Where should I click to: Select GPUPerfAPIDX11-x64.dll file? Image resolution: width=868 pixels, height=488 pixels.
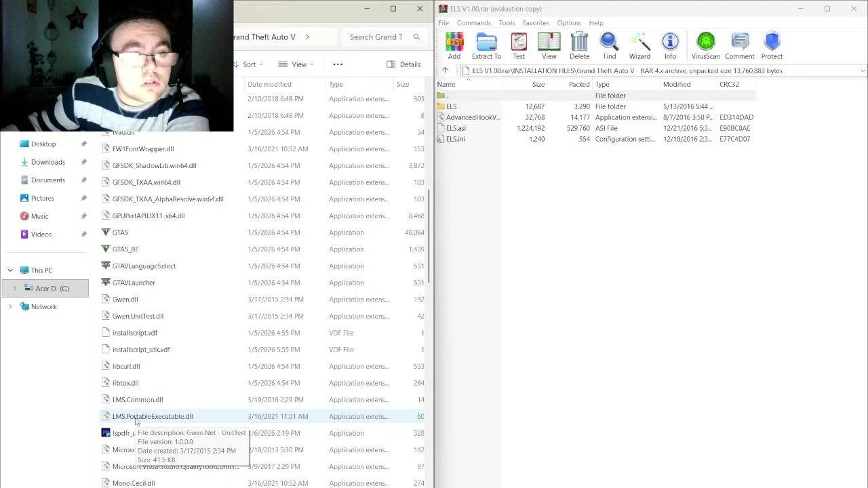(149, 216)
